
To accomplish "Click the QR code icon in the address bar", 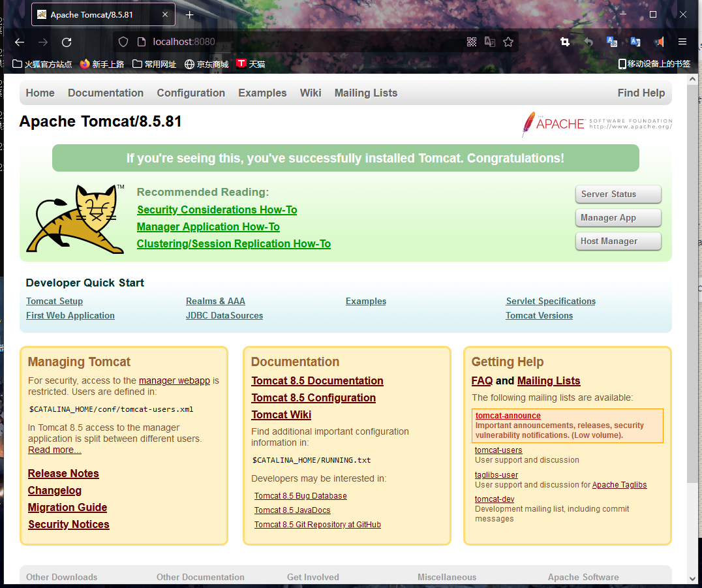I will pyautogui.click(x=472, y=42).
